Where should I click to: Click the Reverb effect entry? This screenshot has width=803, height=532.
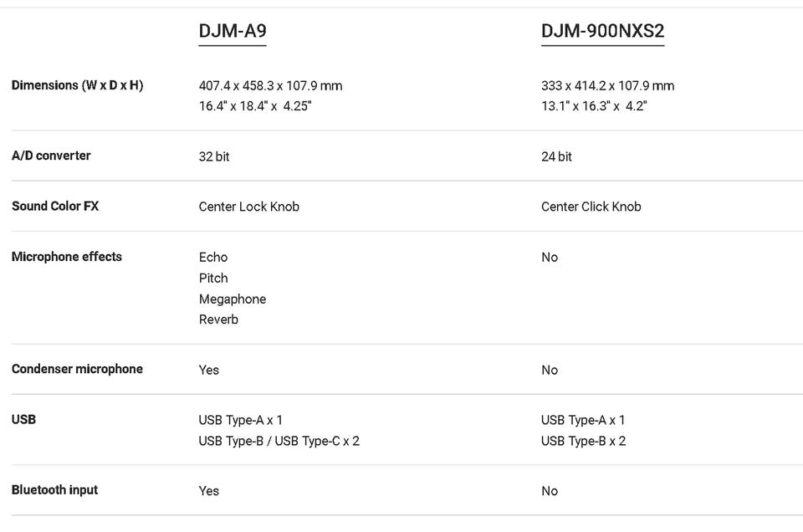pyautogui.click(x=218, y=320)
